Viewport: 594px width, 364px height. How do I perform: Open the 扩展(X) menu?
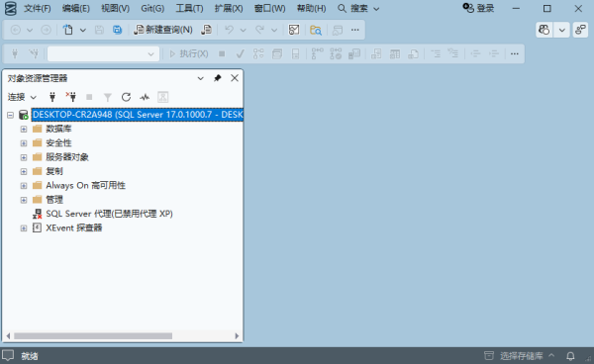pyautogui.click(x=229, y=8)
